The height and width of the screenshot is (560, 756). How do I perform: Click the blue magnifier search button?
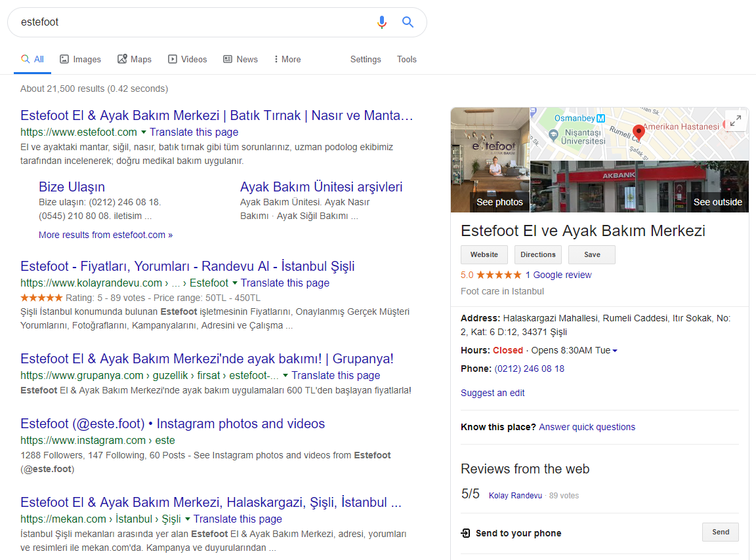point(408,22)
